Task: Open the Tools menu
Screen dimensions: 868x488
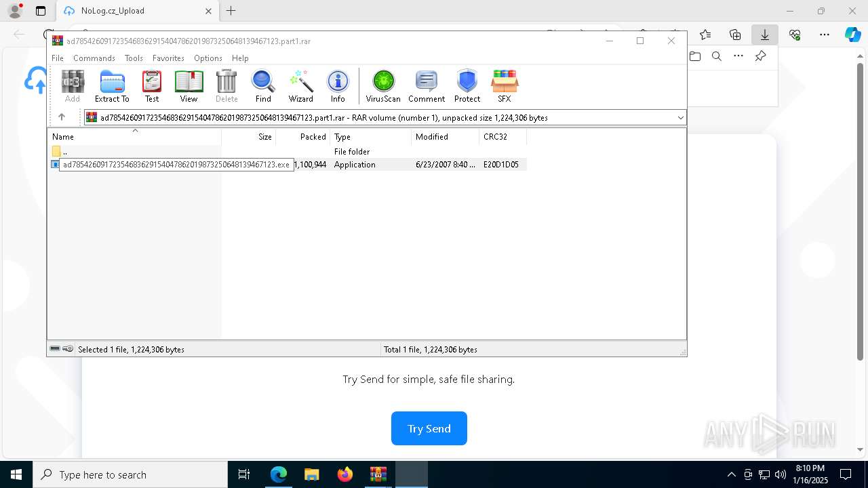Action: click(x=134, y=58)
